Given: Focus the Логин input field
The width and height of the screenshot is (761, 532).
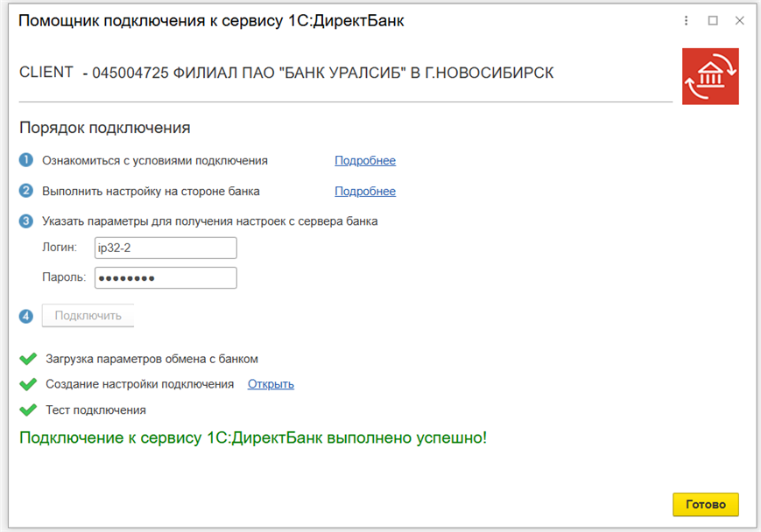Looking at the screenshot, I should [166, 248].
